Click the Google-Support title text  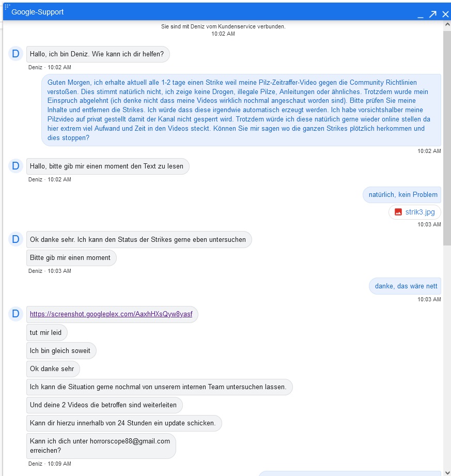coord(38,12)
